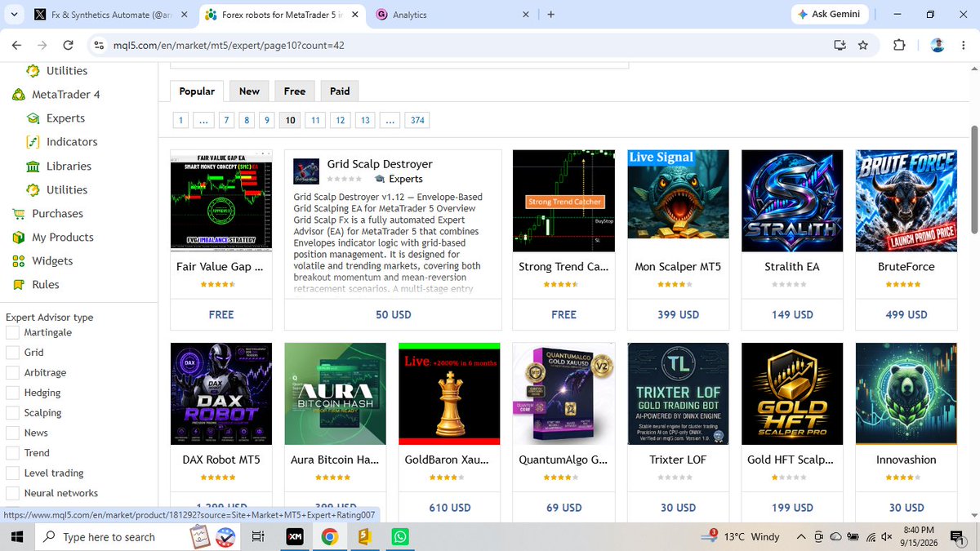Open the Trixter LOF product thumbnail
Image resolution: width=980 pixels, height=551 pixels.
click(x=678, y=393)
